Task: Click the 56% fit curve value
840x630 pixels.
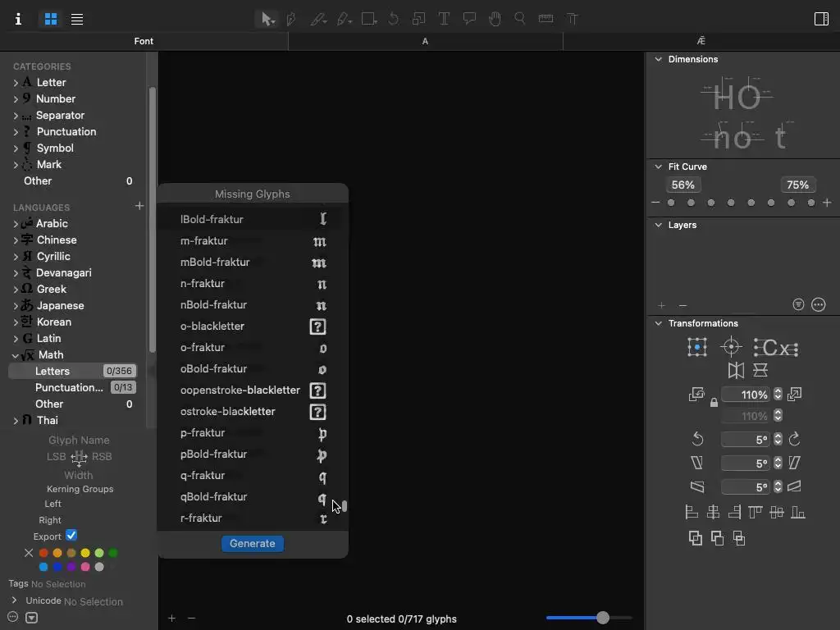Action: pyautogui.click(x=683, y=185)
